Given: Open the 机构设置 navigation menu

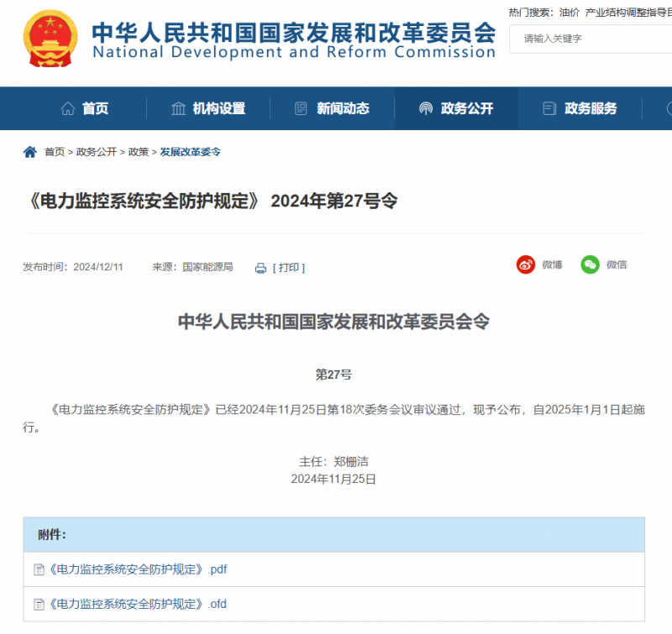Looking at the screenshot, I should click(207, 108).
